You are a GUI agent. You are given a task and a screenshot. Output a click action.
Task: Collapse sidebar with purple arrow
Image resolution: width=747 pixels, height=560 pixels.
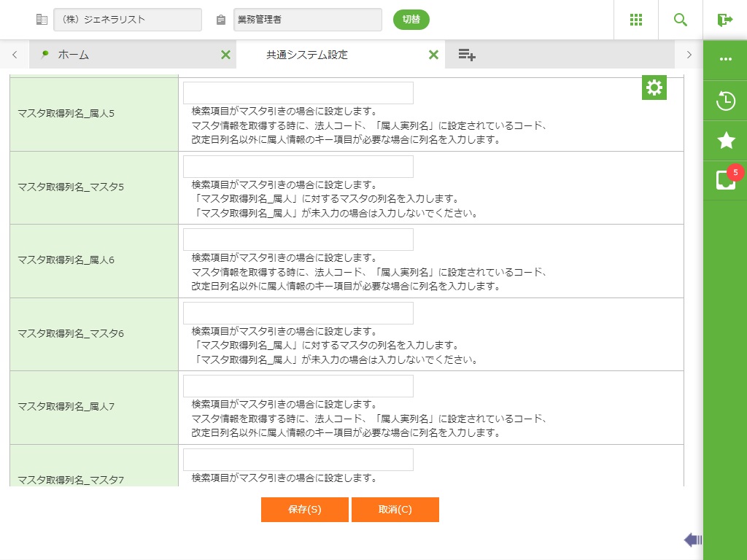coord(693,540)
